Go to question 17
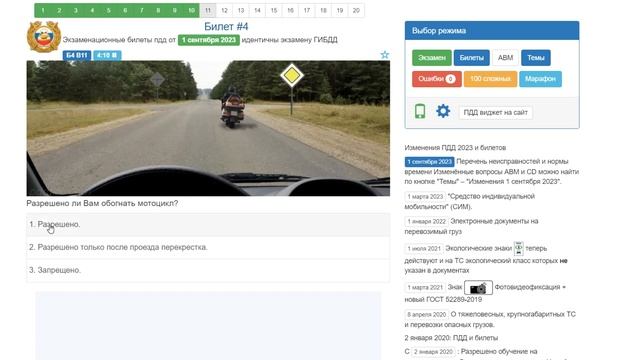Screen dimensions: 640x360 307,11
